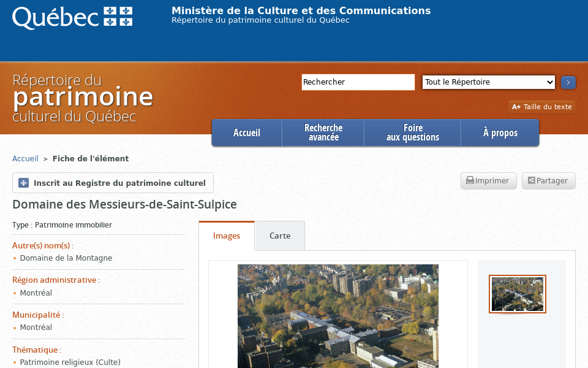The width and height of the screenshot is (588, 368).
Task: Click the Québec government logo
Action: click(72, 17)
